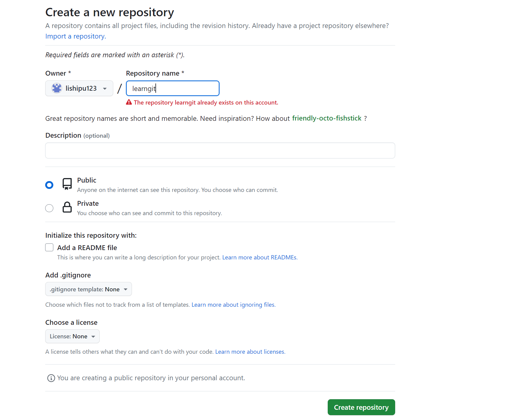528x420 pixels.
Task: Open Learn more about ignoring files link
Action: tap(233, 305)
